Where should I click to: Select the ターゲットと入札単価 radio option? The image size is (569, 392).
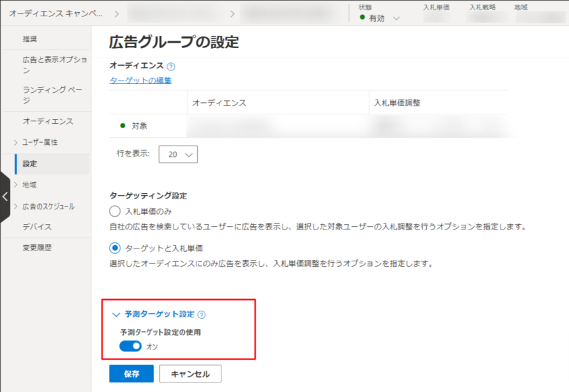114,248
